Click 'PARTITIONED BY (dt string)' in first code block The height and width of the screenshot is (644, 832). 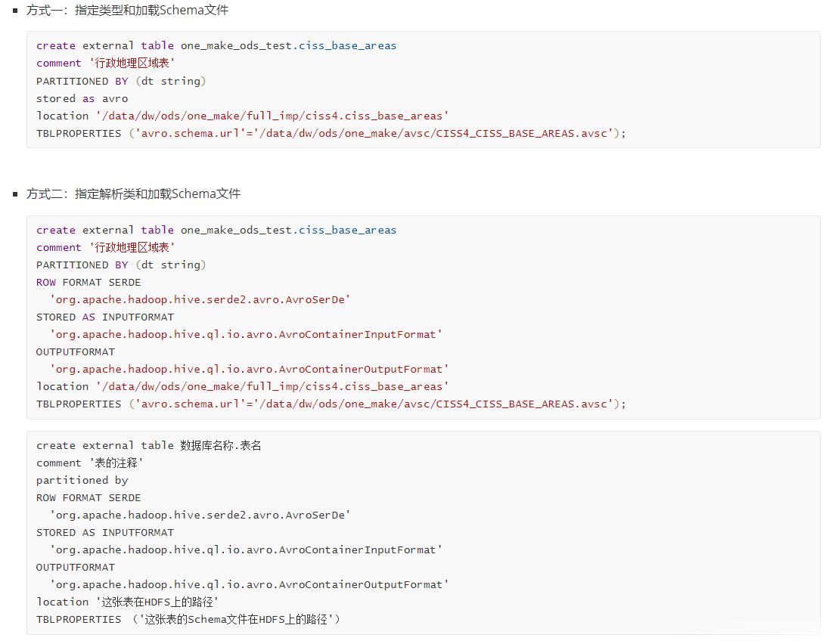[121, 81]
